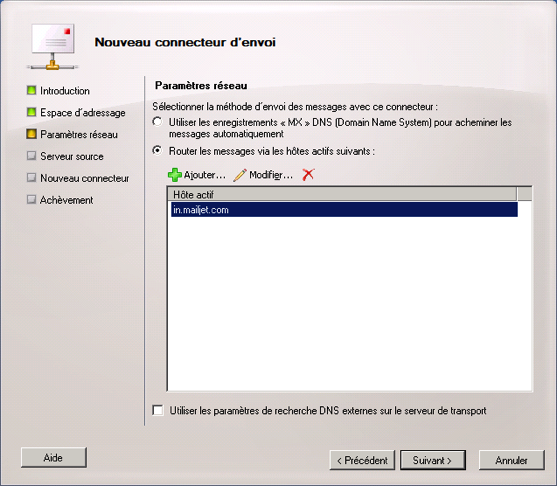Click the green Introduction step indicator
This screenshot has height=486, width=557.
[31, 90]
